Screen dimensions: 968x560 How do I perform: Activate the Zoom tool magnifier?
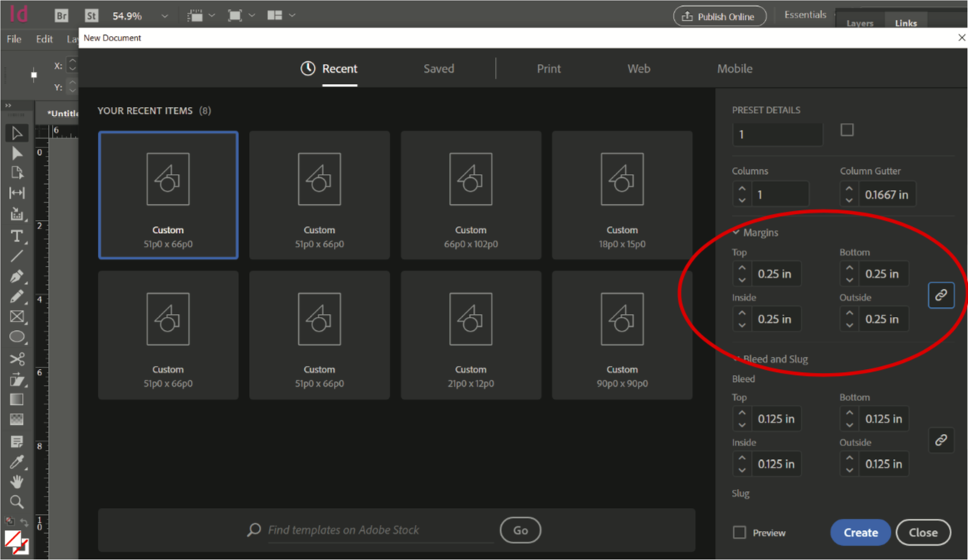[16, 502]
